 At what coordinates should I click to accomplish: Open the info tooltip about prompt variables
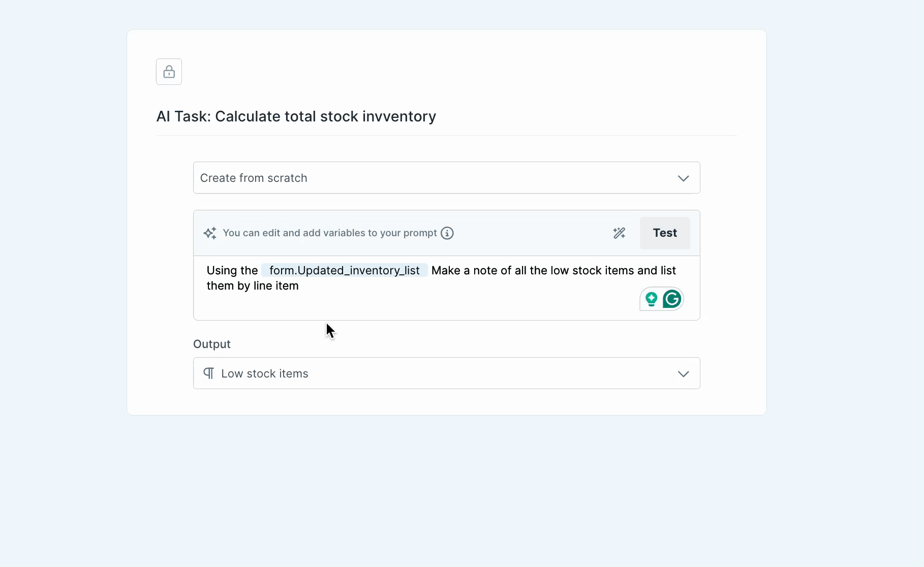(447, 233)
